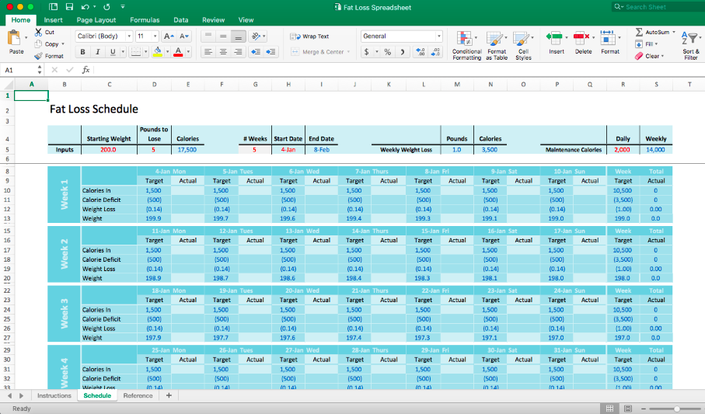Cut the selection with the scissors icon
The image size is (705, 414).
[39, 32]
